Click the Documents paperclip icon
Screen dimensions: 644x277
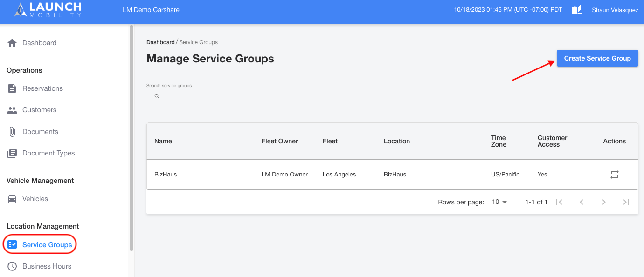(13, 132)
